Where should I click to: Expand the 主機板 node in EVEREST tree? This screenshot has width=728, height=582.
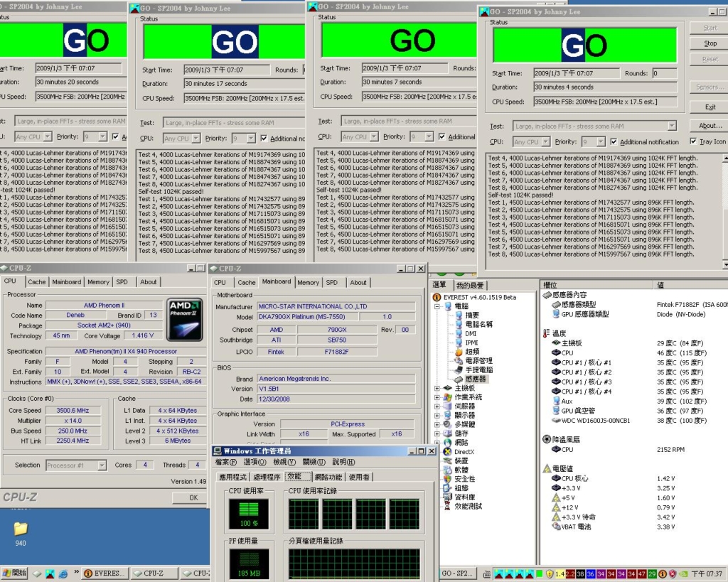click(437, 388)
